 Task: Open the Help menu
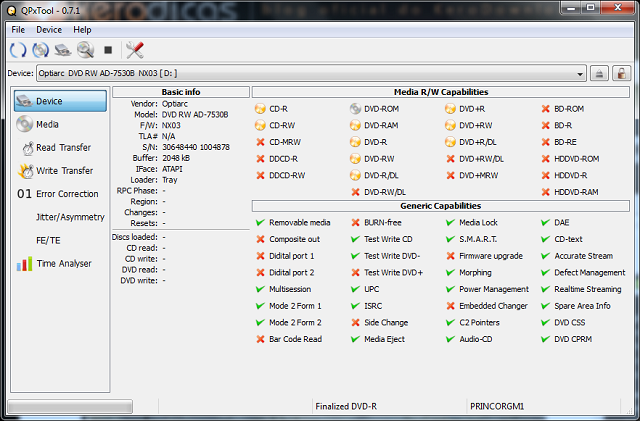click(x=82, y=30)
